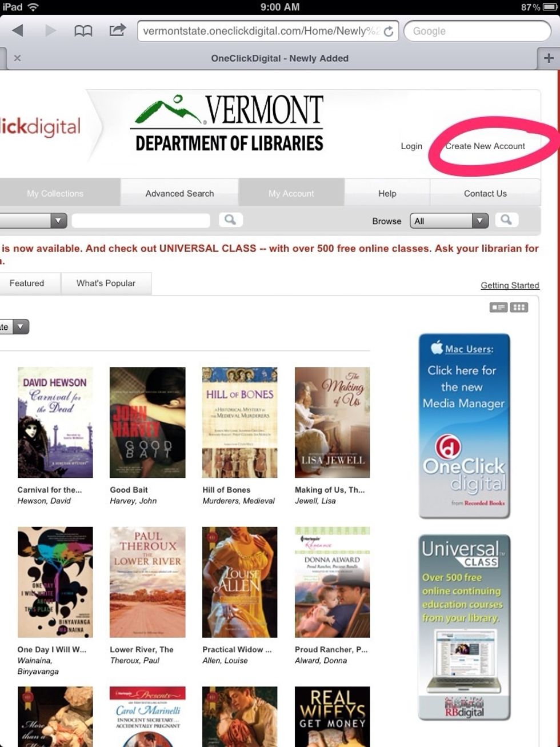Expand the sort dropdown above book covers

click(x=14, y=327)
